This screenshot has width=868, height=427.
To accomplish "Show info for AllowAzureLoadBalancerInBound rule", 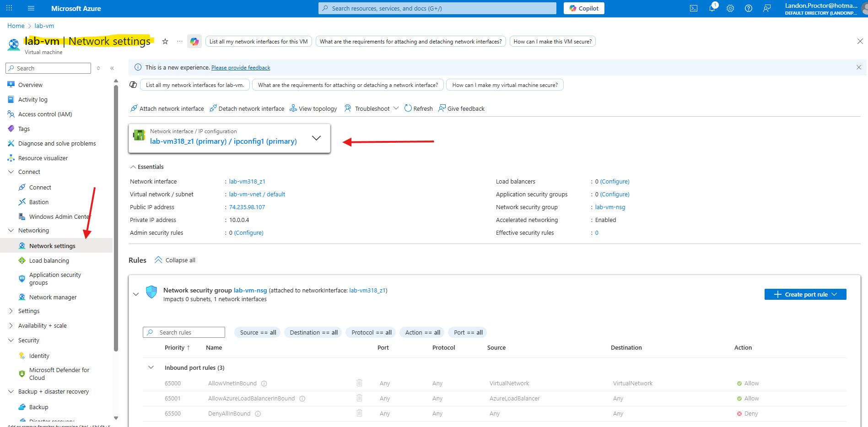I will click(302, 399).
